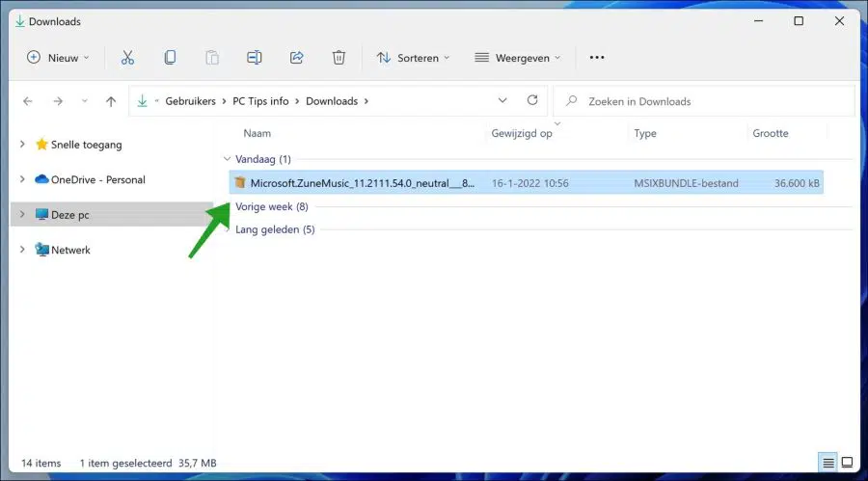Click the downloads arrow icon in address bar
The width and height of the screenshot is (868, 481).
click(143, 101)
